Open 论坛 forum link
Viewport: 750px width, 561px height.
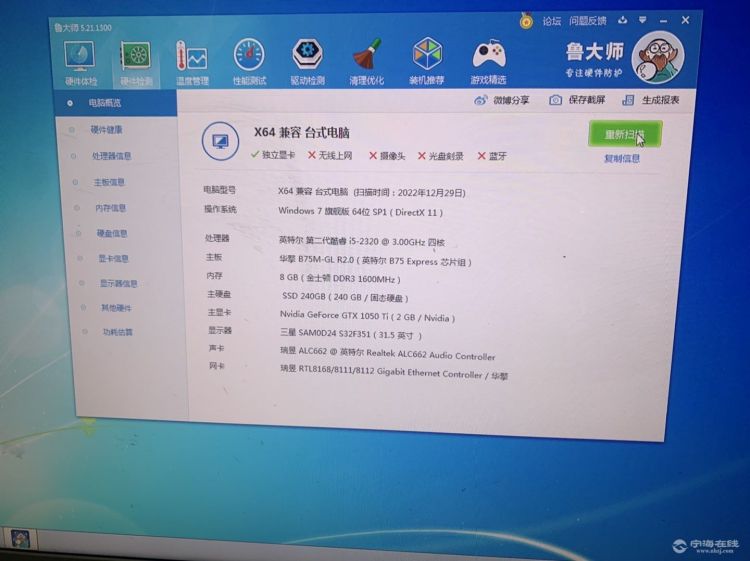551,21
